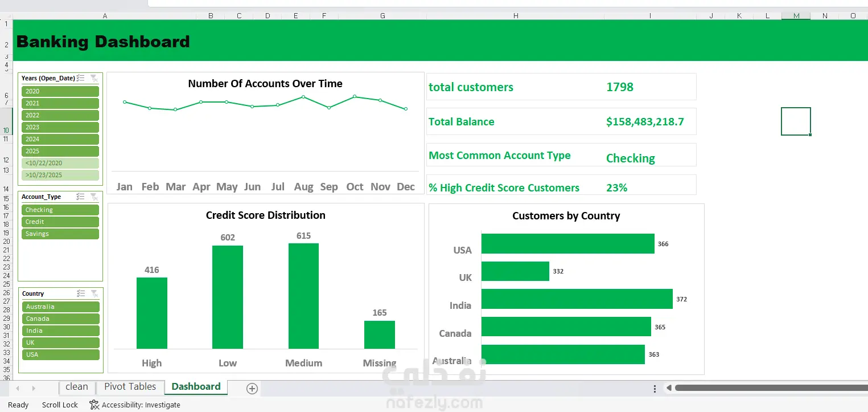Go to previous sheet using left arrow
This screenshot has width=868, height=412.
click(18, 388)
